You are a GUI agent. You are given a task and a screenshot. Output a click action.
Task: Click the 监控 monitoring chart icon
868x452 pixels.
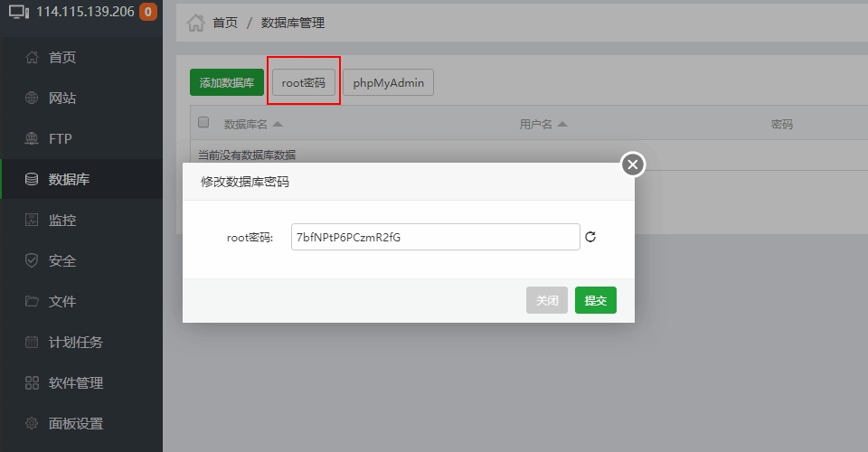[x=33, y=220]
